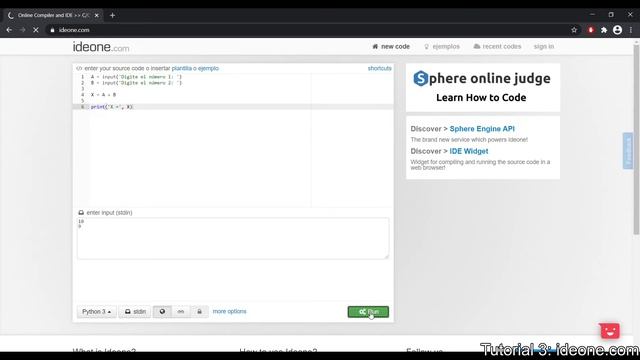Open the Chrome profile avatar
Screen dimensions: 640x360
(618, 30)
